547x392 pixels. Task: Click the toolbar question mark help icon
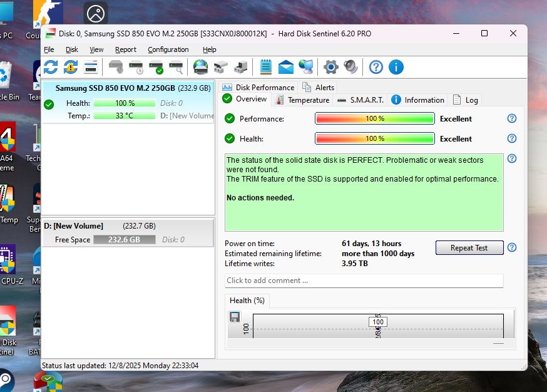[x=376, y=67]
